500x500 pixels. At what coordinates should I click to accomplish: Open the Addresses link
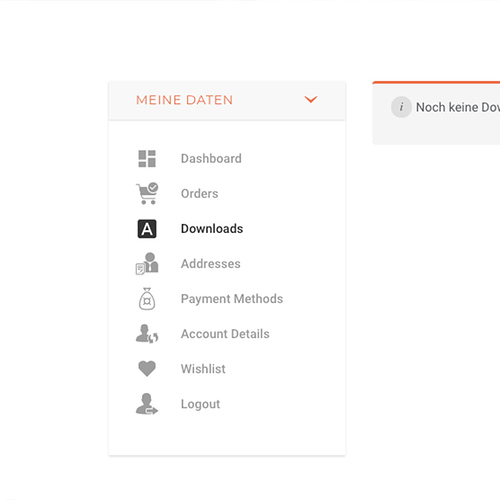[x=210, y=264]
